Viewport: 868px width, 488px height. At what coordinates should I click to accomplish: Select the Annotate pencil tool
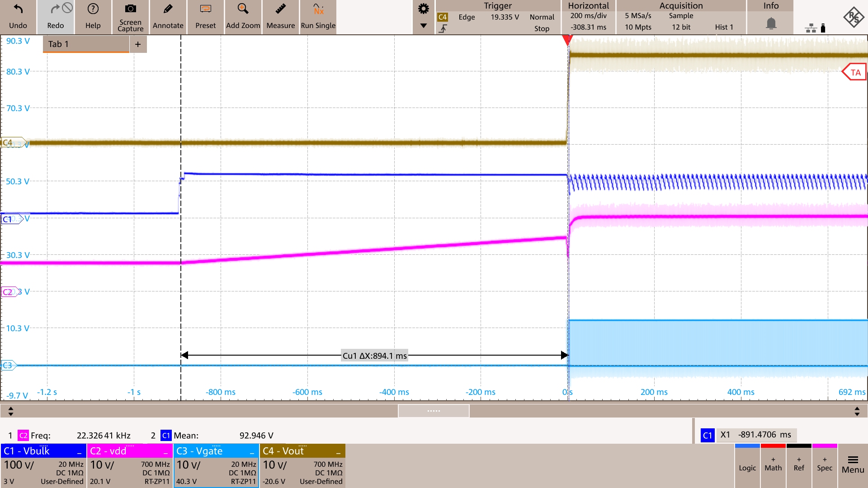pyautogui.click(x=168, y=17)
